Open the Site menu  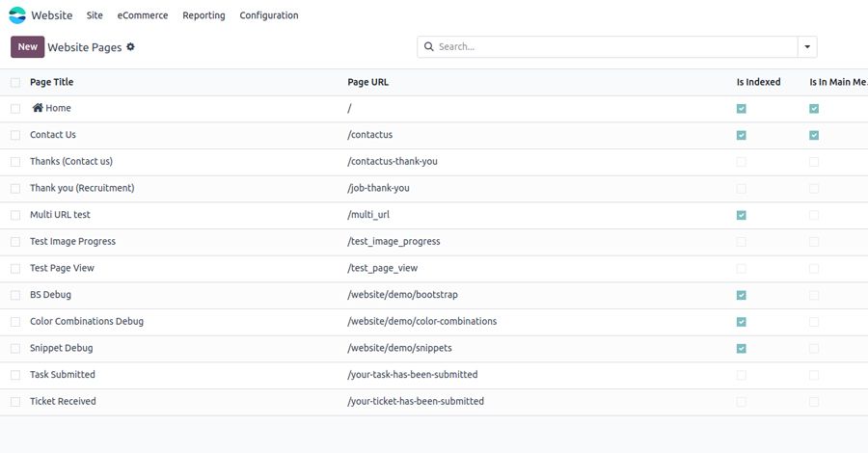tap(95, 15)
